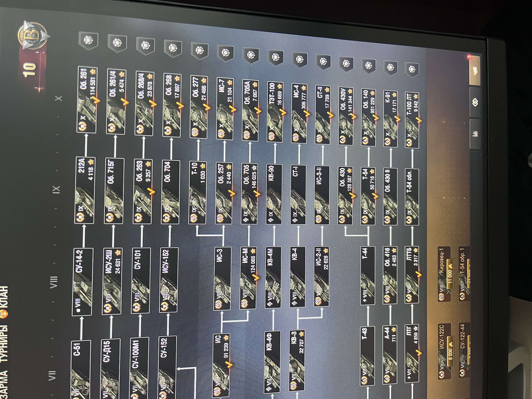The height and width of the screenshot is (399, 532).
Task: Select the Т-100 ЛТ tank node
Action: coord(412,120)
